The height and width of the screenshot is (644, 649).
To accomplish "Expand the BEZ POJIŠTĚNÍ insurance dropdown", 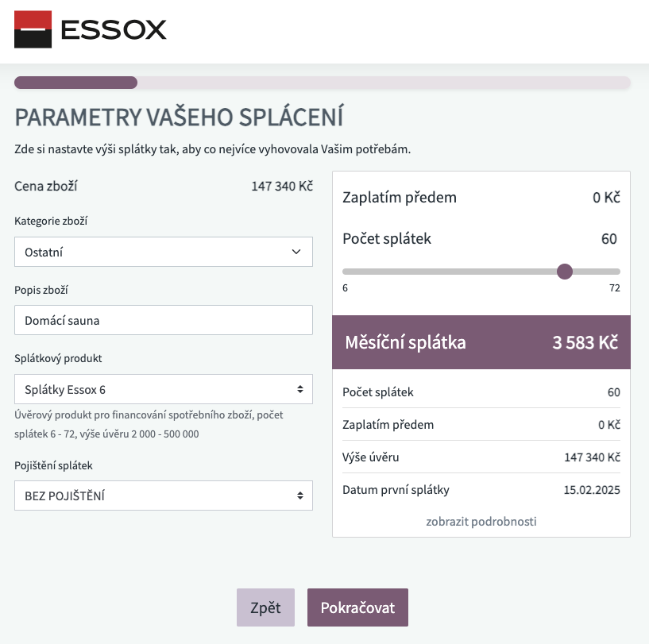I will click(164, 496).
